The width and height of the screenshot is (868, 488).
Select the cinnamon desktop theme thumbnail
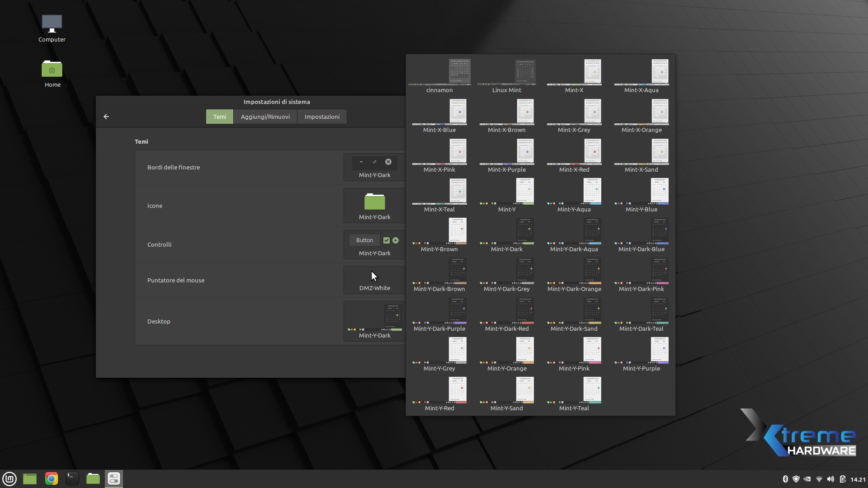coord(439,75)
